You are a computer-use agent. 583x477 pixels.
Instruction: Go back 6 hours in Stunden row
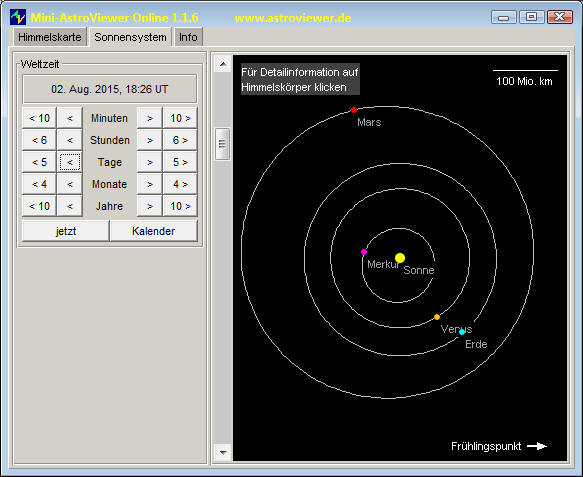(x=39, y=140)
